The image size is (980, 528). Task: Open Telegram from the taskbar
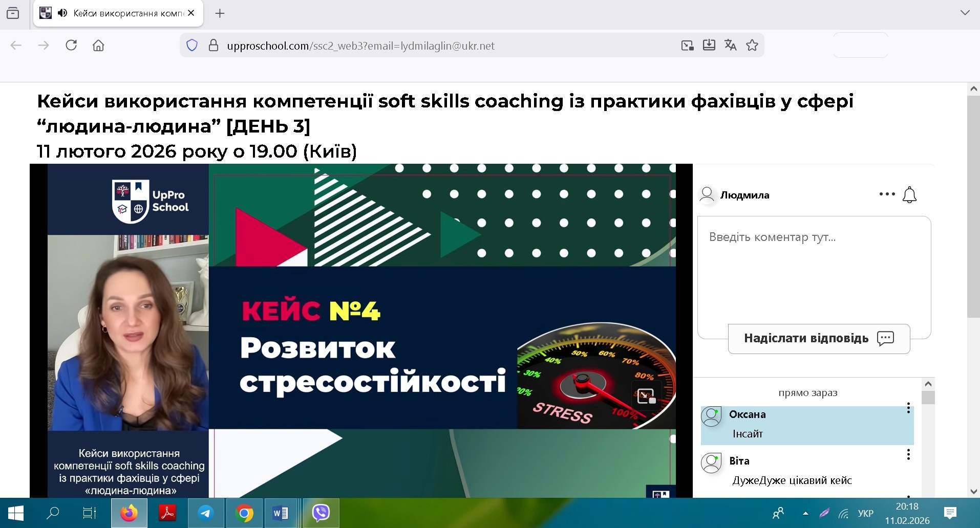[206, 513]
